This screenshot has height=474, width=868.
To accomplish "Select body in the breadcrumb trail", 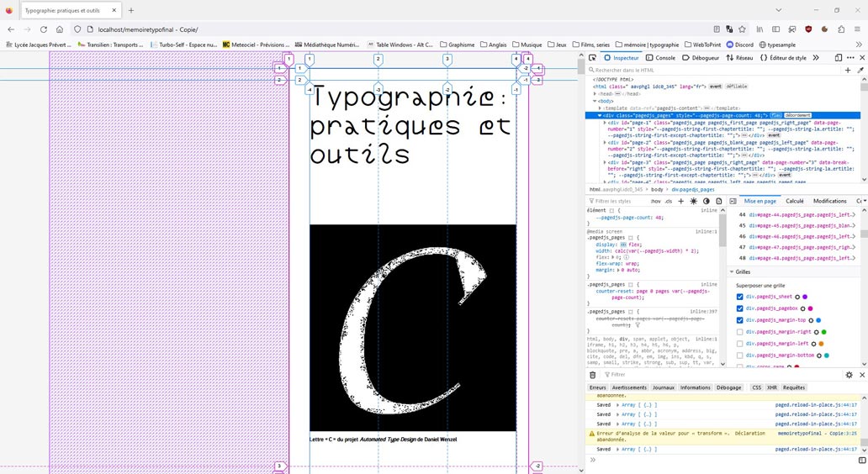I will click(x=657, y=190).
